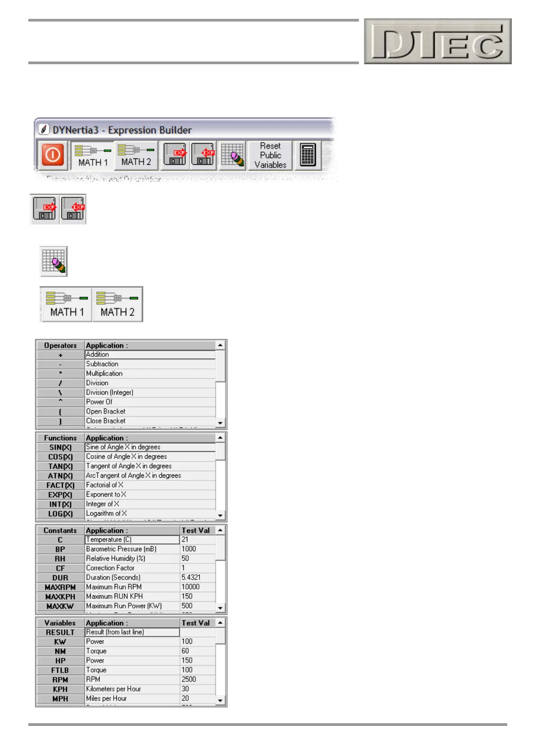Image resolution: width=535 pixels, height=756 pixels.
Task: Select Tangent of Angle X in degrees
Action: tap(126, 466)
